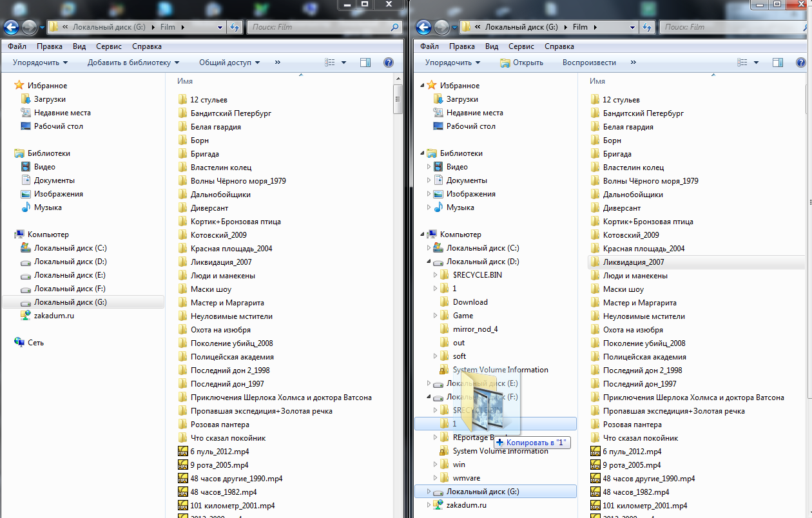
Task: Expand Локальный диск (G:) in right tree
Action: click(429, 492)
